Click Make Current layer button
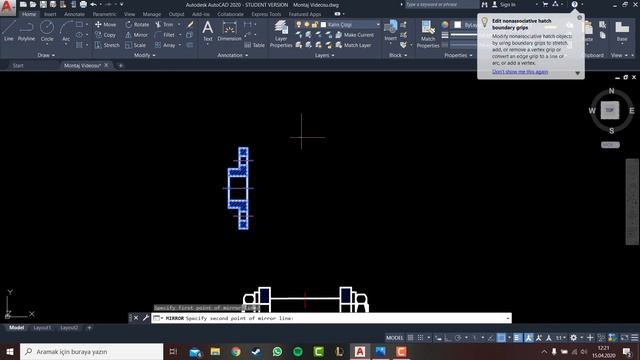640x360 pixels. (x=354, y=35)
